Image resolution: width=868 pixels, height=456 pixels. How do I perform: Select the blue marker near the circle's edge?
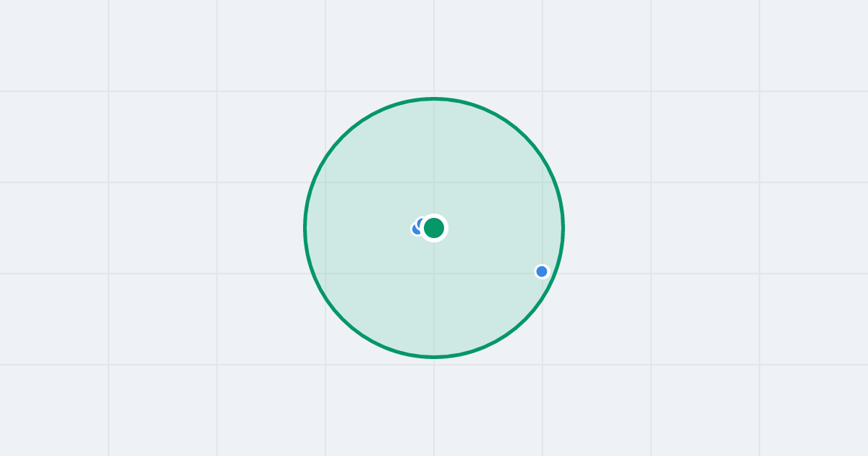(x=542, y=271)
